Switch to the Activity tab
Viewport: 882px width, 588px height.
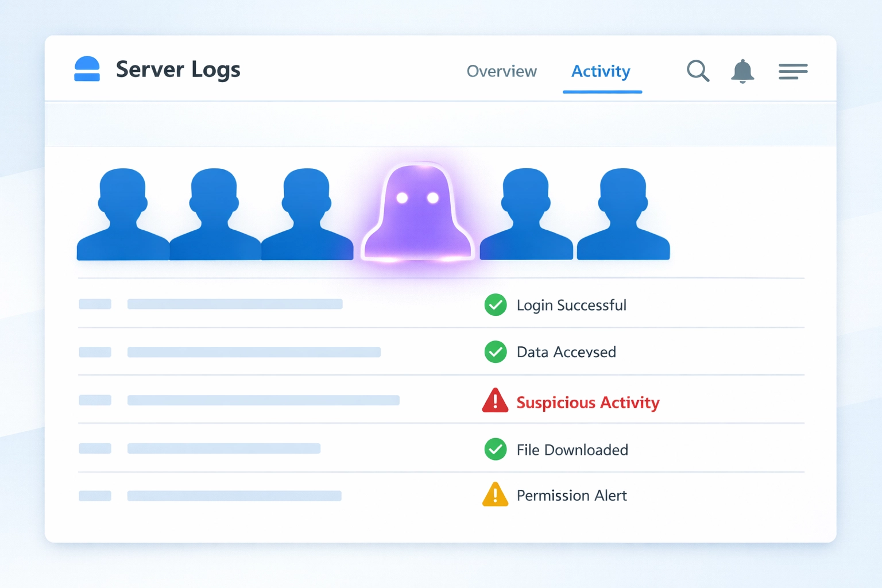[601, 71]
